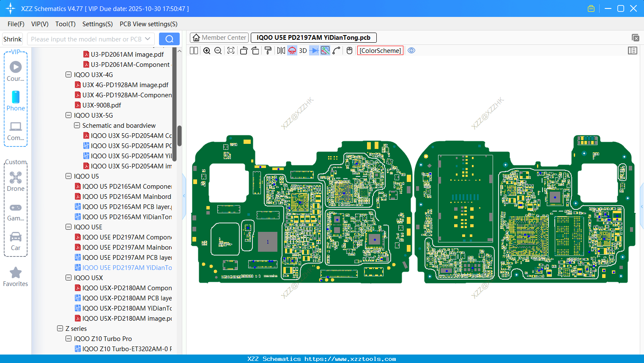Open the model number dropdown arrow
The height and width of the screenshot is (363, 644).
[x=148, y=39]
